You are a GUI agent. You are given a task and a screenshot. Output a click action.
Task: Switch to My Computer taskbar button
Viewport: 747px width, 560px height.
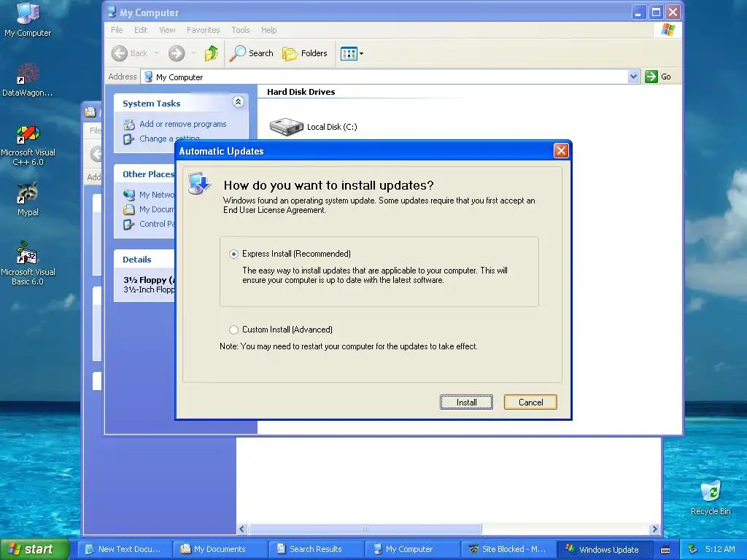pos(411,549)
